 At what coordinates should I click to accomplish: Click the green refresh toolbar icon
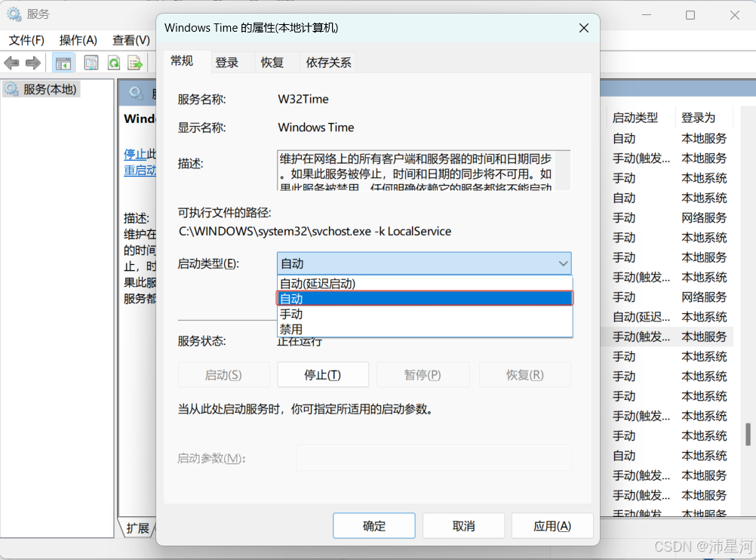114,63
